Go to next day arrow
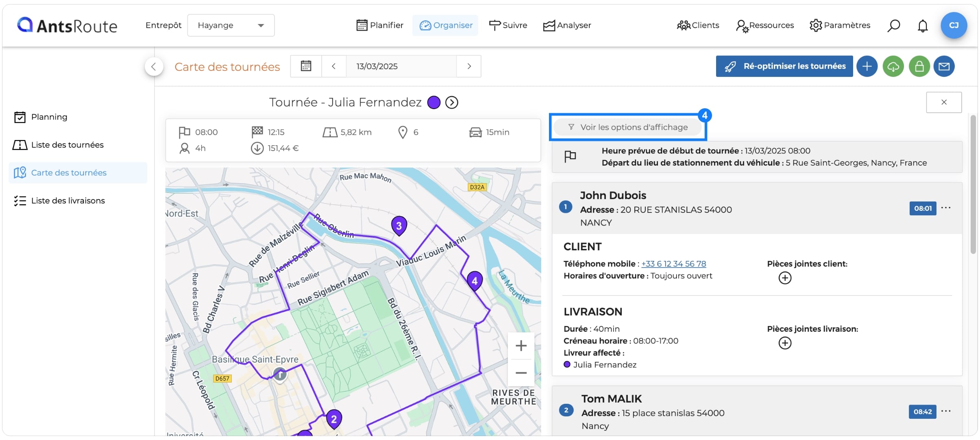This screenshot has width=980, height=440. click(x=469, y=66)
